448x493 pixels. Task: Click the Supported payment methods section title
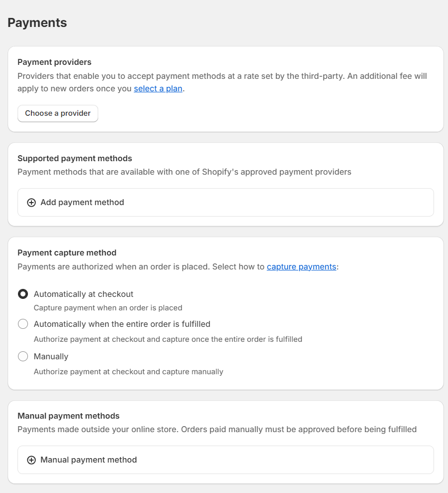click(74, 158)
